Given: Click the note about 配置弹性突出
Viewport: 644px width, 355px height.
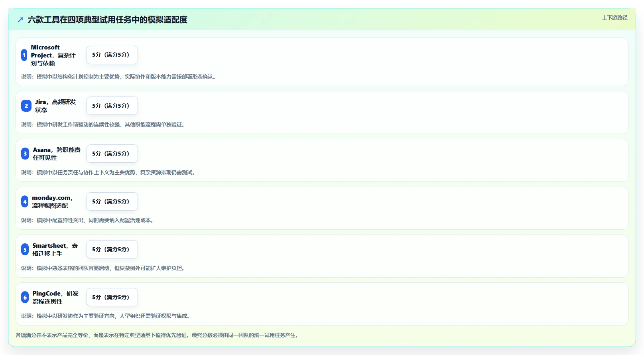Looking at the screenshot, I should tap(89, 220).
